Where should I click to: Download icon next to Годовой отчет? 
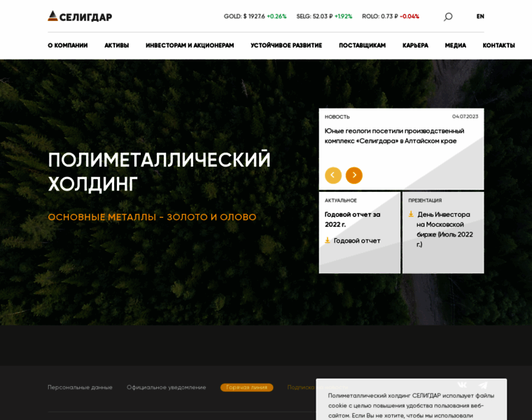click(x=328, y=240)
